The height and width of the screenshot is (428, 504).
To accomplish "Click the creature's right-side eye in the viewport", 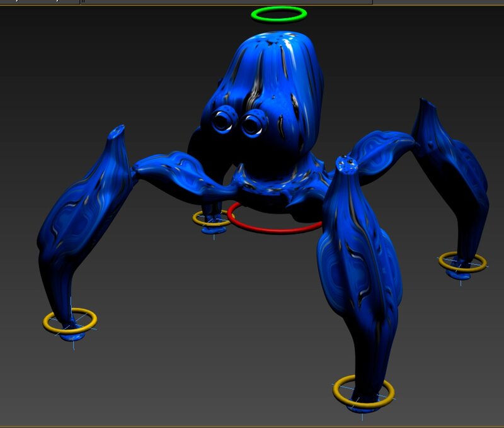I will 253,123.
